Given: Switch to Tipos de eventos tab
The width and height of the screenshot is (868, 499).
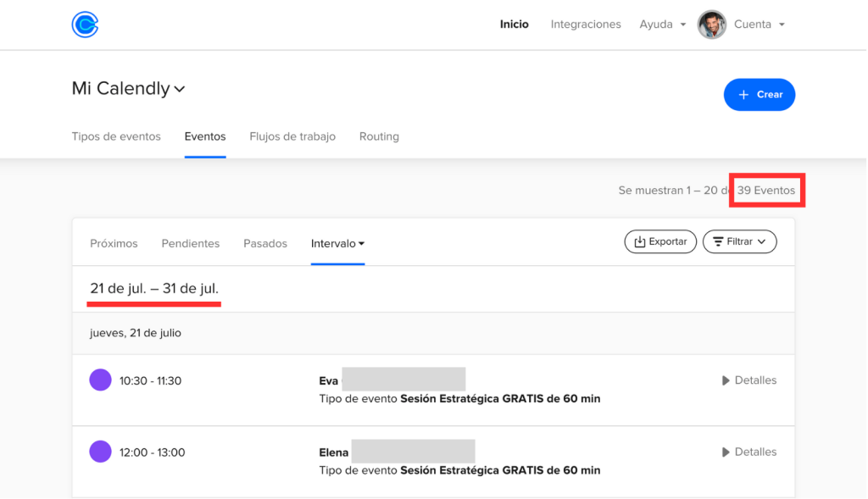Looking at the screenshot, I should click(116, 136).
